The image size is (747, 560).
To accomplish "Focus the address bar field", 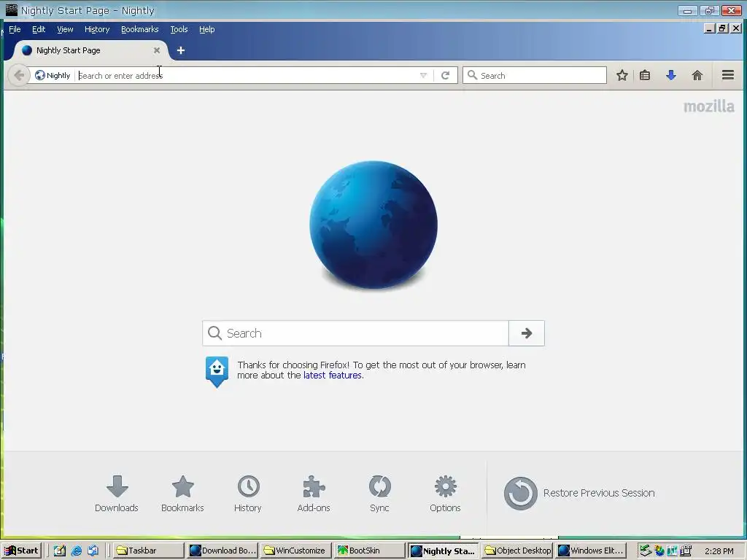I will point(248,75).
